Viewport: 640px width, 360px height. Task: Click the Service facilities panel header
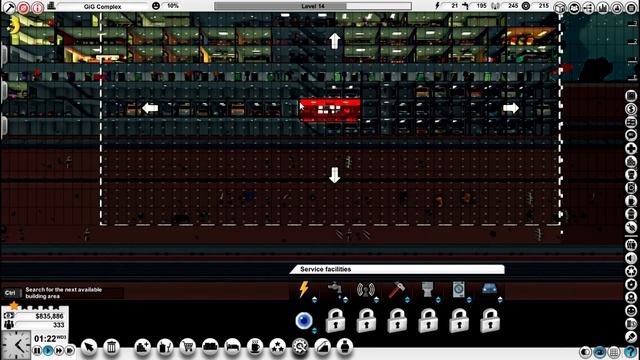[397, 269]
